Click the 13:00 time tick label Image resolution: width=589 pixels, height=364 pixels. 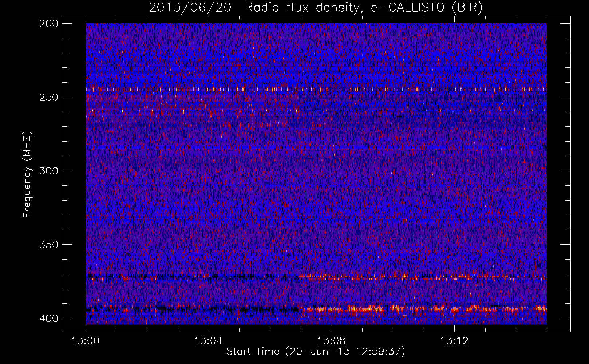point(86,341)
